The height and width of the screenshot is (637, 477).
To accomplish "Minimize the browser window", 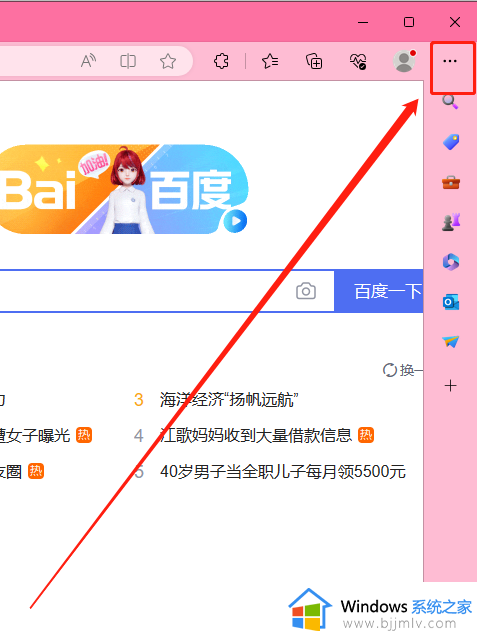I will (363, 22).
